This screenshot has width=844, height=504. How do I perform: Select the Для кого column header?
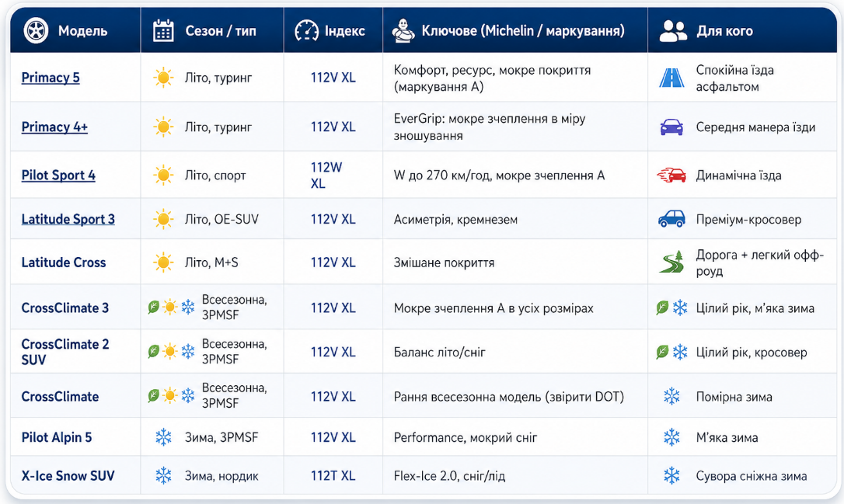tap(741, 30)
